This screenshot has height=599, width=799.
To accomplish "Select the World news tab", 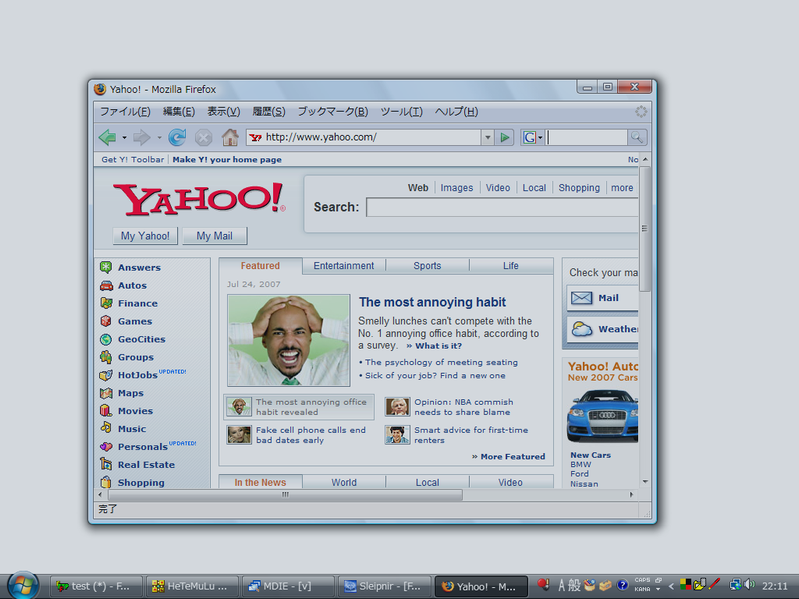I will point(344,482).
